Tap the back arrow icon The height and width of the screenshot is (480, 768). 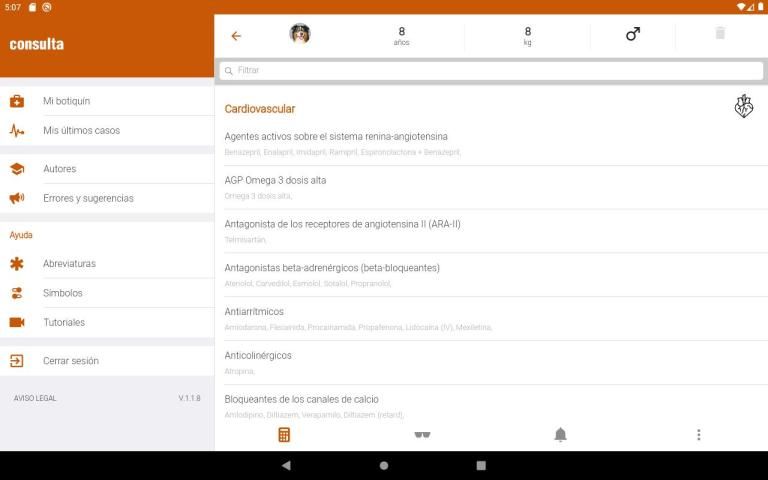point(236,36)
